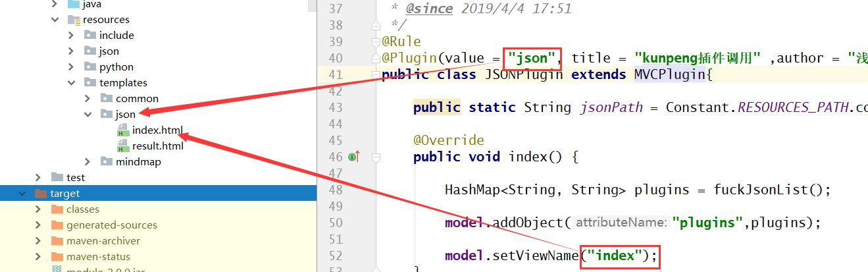Click line number 41 in gutter
868x272 pixels.
[336, 74]
